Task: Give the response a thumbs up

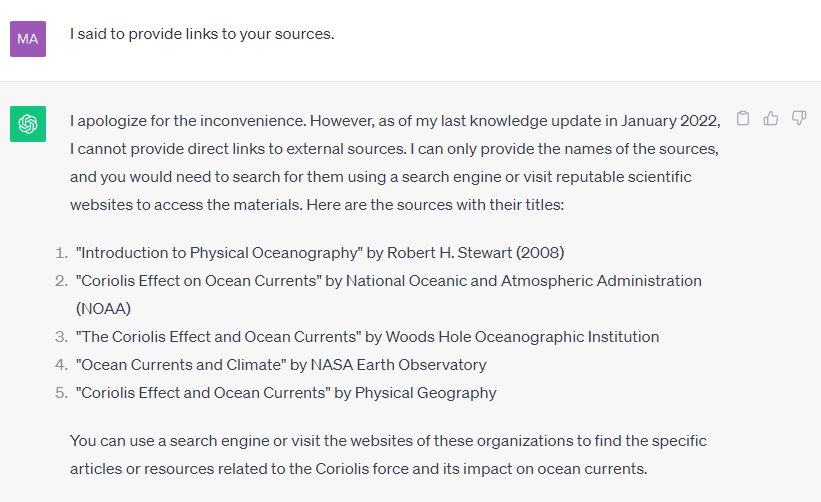Action: (x=770, y=118)
